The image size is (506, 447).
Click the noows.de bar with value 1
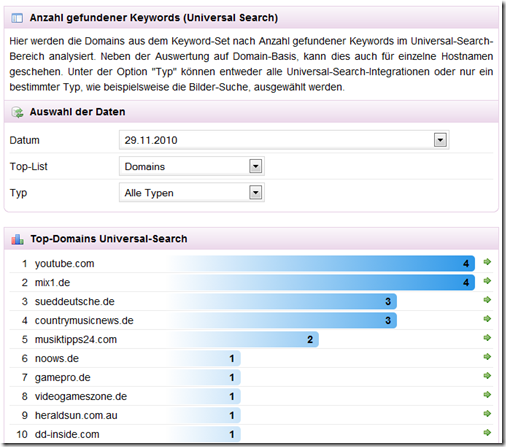click(x=205, y=358)
